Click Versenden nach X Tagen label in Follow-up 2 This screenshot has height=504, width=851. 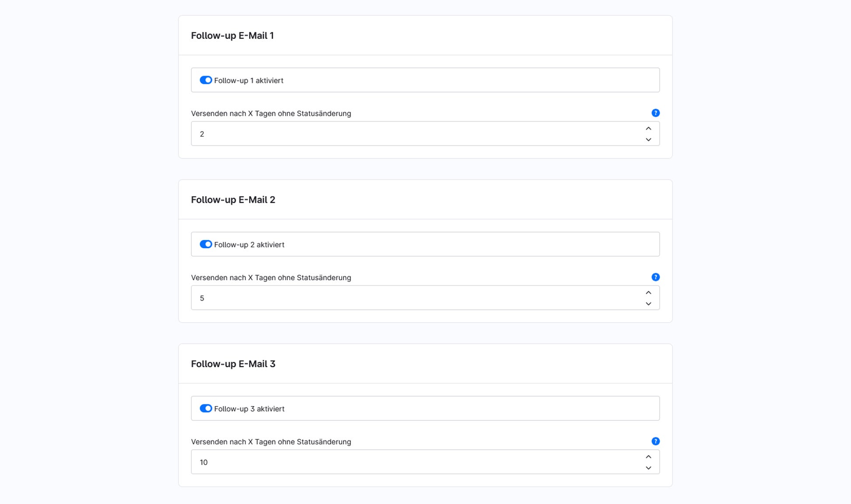(271, 278)
